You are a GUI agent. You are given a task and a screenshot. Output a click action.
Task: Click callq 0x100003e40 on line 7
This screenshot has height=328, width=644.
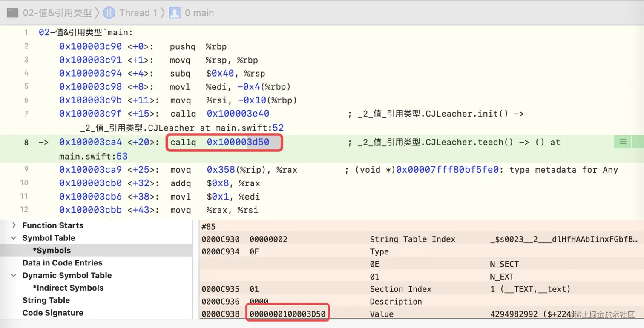coord(220,114)
